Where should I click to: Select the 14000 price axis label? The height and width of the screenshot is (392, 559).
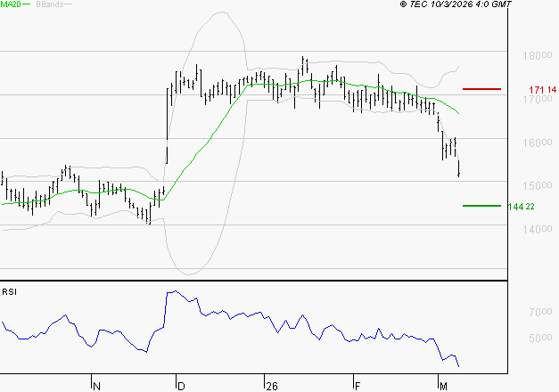(x=538, y=229)
